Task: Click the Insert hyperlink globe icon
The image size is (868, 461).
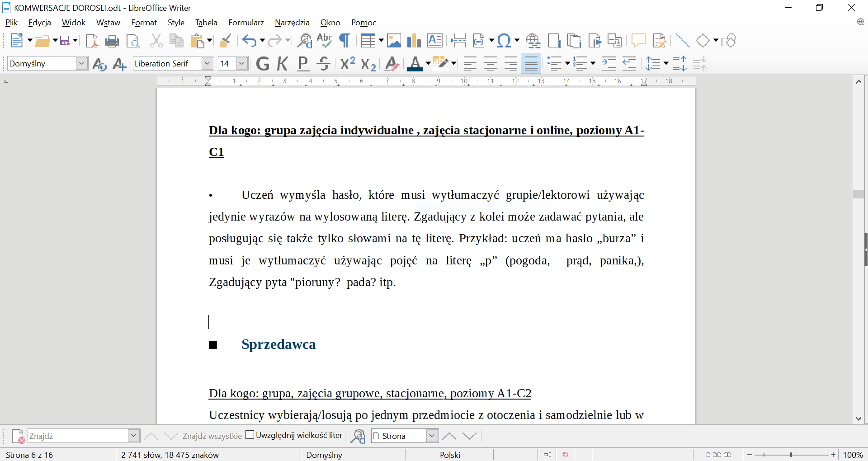Action: tap(533, 41)
